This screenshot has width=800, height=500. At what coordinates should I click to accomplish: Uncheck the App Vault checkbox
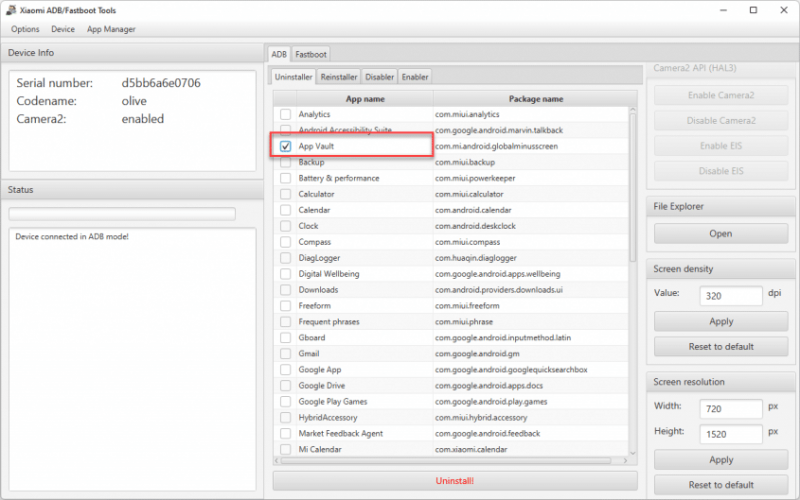coord(285,146)
